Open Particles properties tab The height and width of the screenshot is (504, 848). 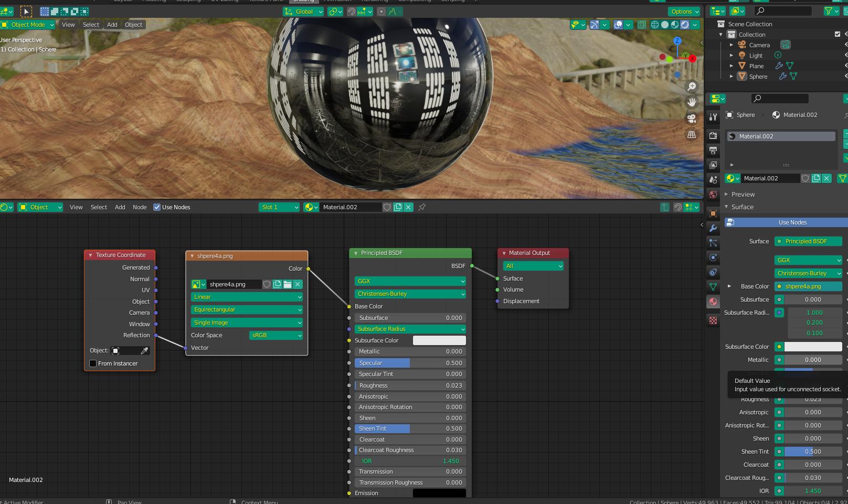[x=713, y=243]
